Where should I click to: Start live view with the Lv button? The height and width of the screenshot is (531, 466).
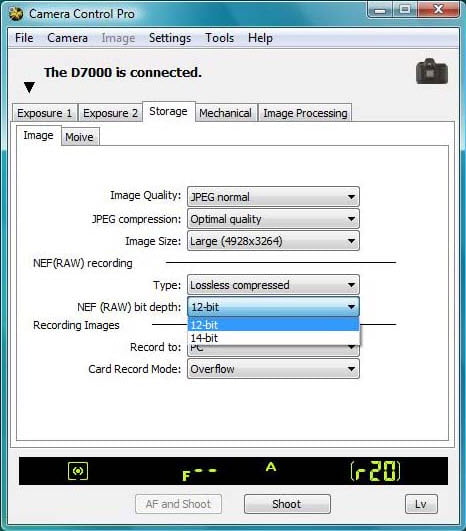pyautogui.click(x=421, y=504)
